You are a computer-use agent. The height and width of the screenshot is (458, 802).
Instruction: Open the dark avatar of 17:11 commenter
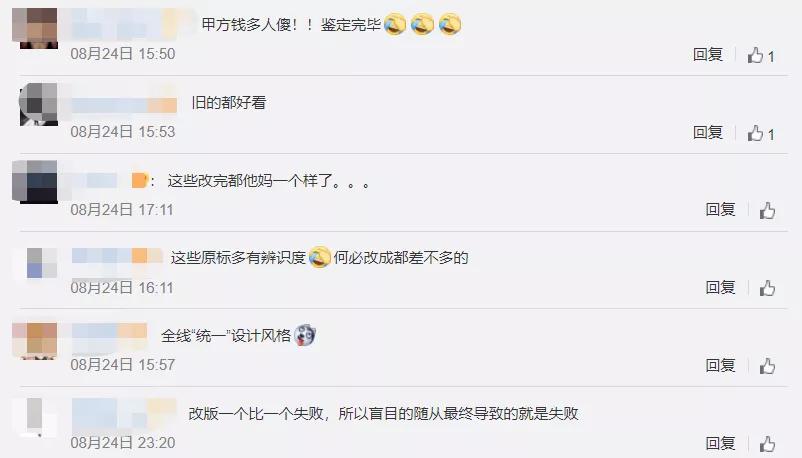click(x=35, y=182)
